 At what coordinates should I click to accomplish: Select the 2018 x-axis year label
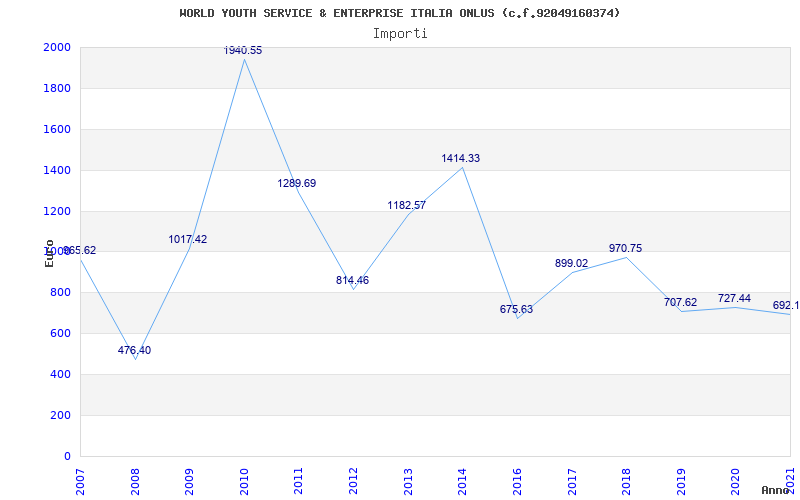coord(626,481)
